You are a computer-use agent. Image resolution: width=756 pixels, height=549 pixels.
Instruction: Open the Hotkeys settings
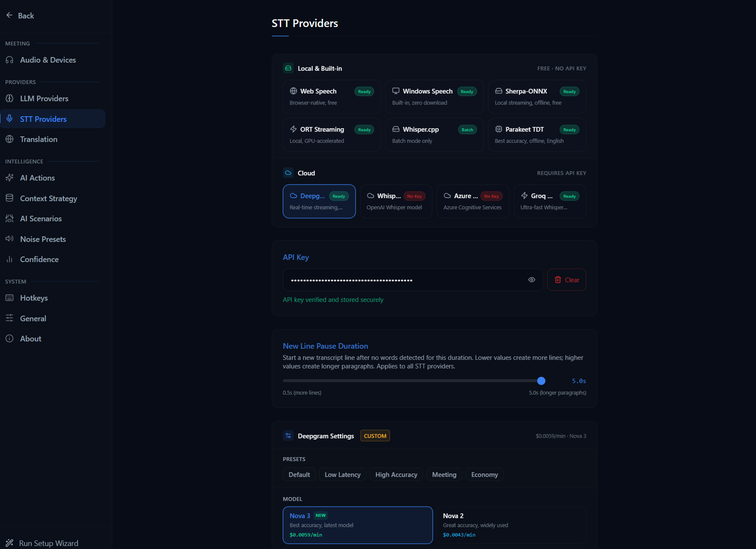click(34, 298)
